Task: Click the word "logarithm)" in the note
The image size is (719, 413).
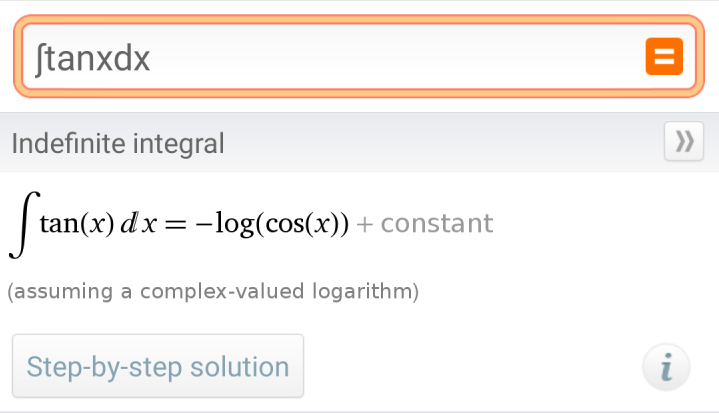Action: [366, 292]
